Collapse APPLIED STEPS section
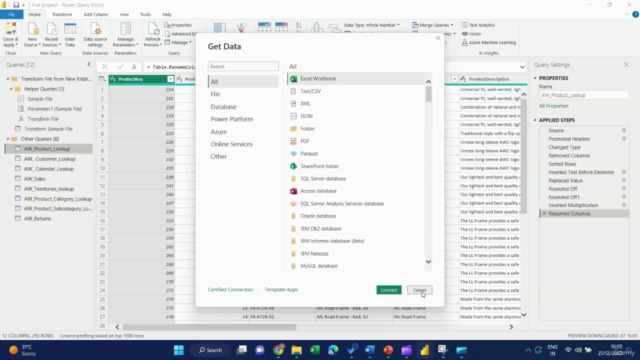This screenshot has height=360, width=640. pos(535,120)
